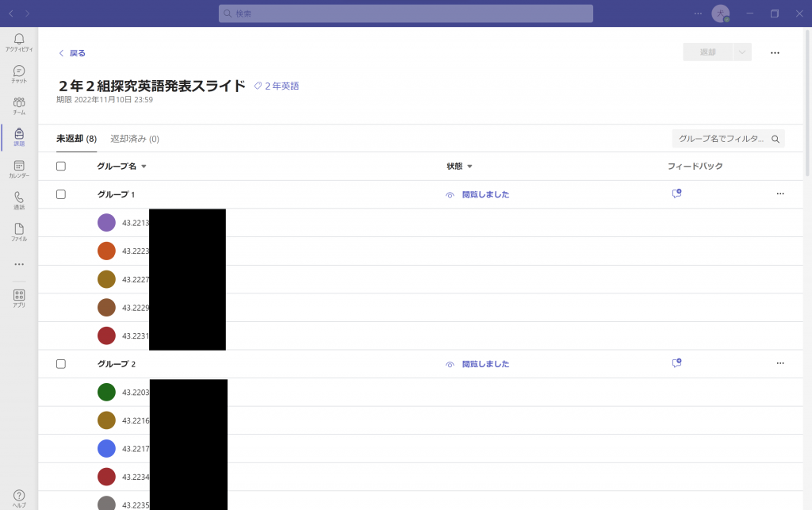
Task: Click 閲覧しました status for グループ 2
Action: 485,364
